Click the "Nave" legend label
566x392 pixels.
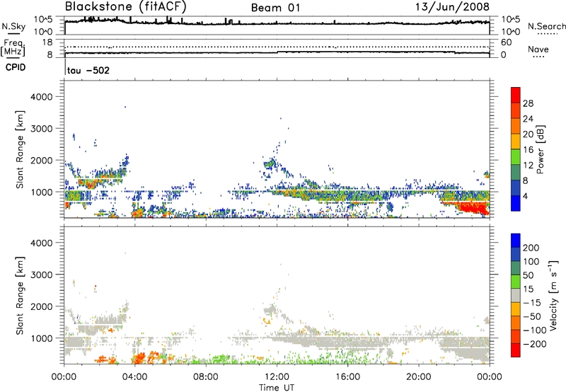[538, 49]
